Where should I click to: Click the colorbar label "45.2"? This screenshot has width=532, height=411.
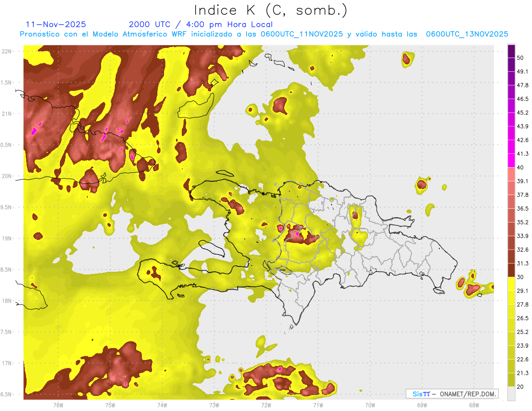coord(523,113)
